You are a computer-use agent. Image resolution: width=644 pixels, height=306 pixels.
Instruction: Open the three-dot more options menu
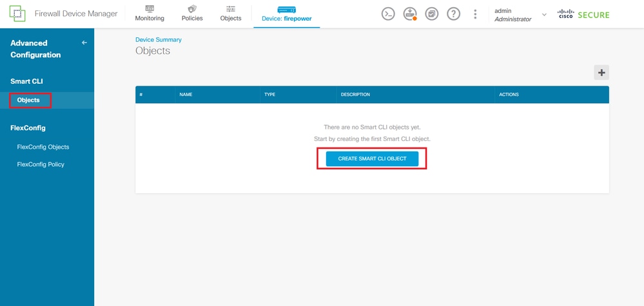point(475,14)
